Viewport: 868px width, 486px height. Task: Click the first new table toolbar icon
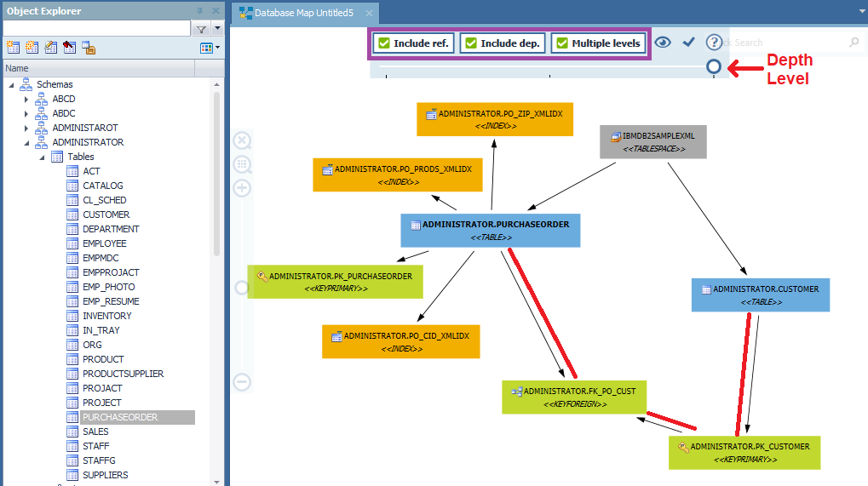pos(13,48)
